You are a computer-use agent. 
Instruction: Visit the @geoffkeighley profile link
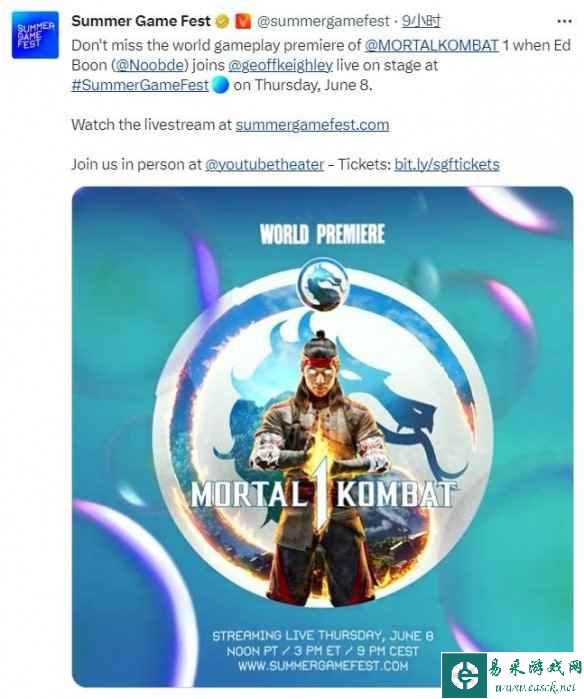(280, 65)
